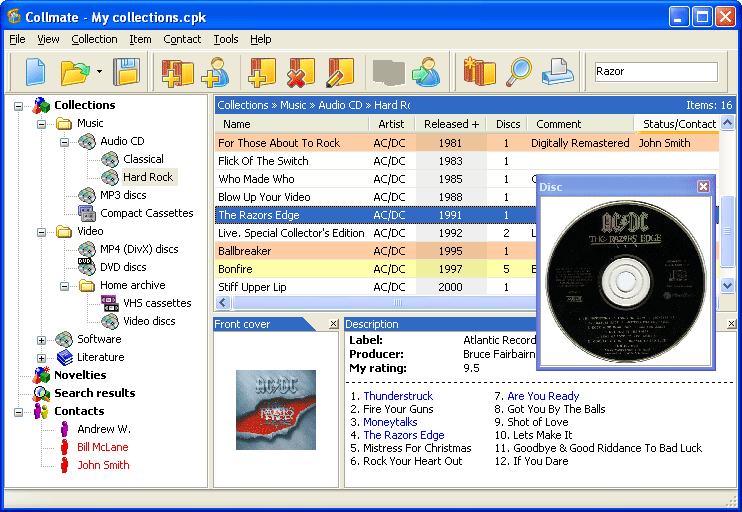Sort by the Released column header
Screen dimensions: 742x512
[451, 124]
